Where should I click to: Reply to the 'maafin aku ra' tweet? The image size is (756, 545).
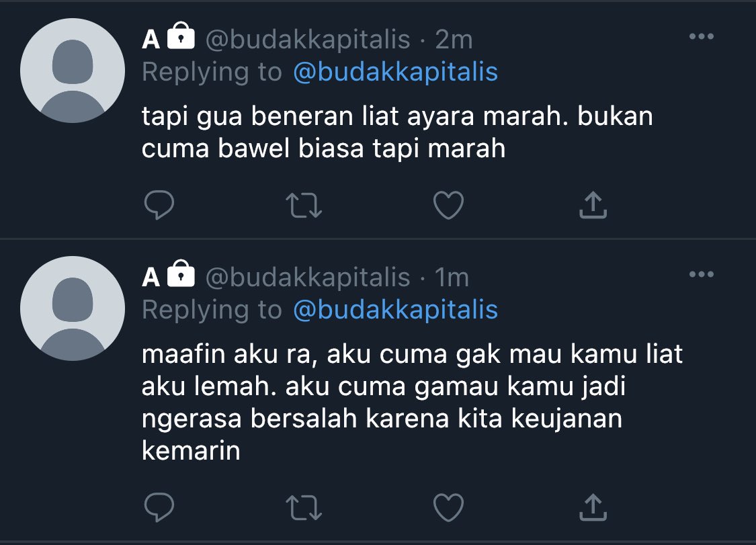click(x=159, y=507)
